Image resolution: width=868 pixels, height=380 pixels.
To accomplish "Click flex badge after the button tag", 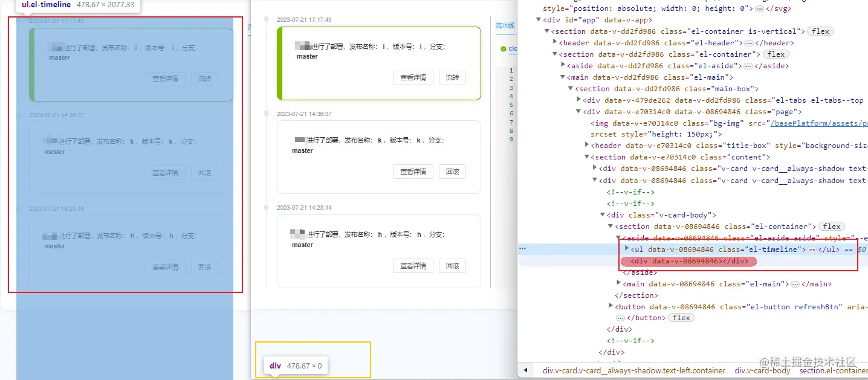I will coord(681,318).
